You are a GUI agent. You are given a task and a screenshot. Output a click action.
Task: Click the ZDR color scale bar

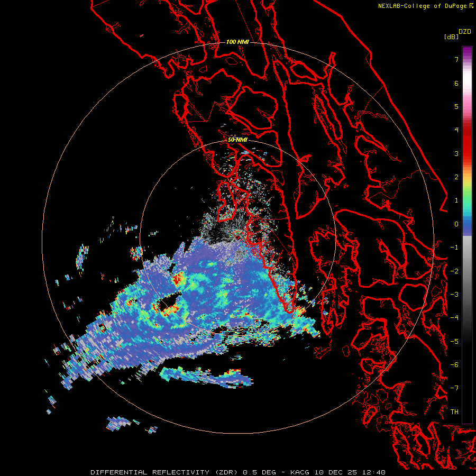467,235
